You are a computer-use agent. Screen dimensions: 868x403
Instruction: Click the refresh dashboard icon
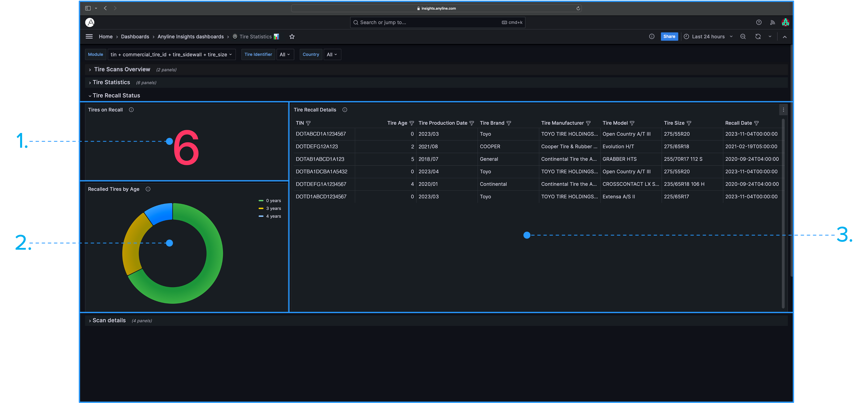(x=758, y=37)
